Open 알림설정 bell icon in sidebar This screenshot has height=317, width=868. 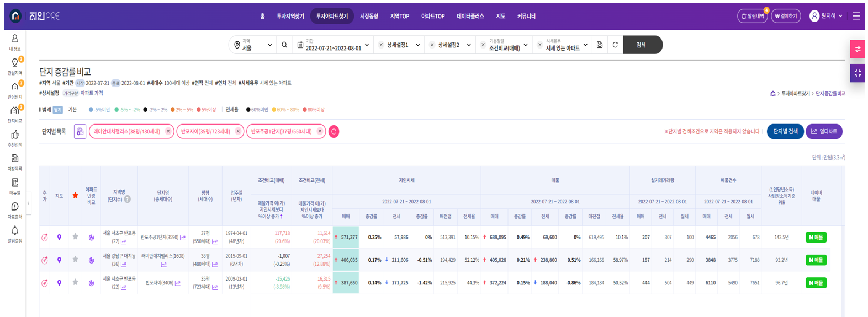pos(15,234)
